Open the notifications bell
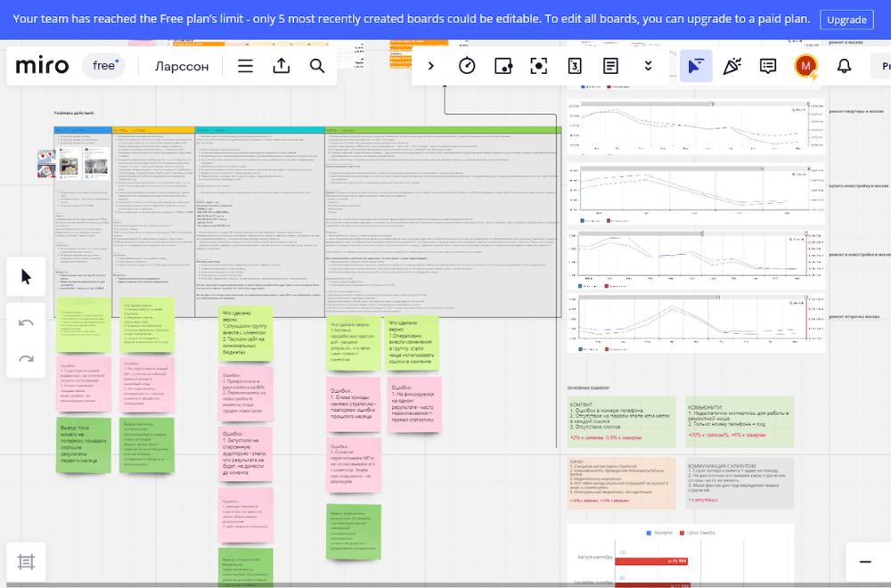The height and width of the screenshot is (588, 891). pos(844,66)
